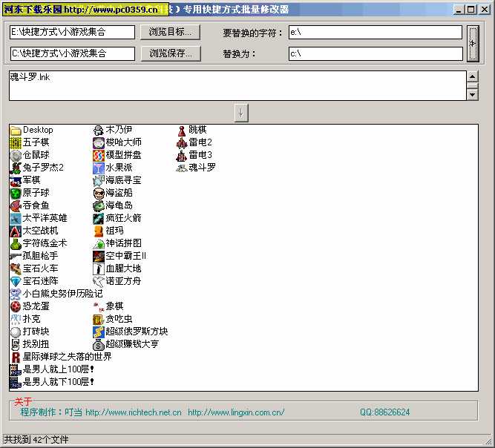Click the 太平洋英雄 icon
The width and height of the screenshot is (495, 448).
[16, 218]
